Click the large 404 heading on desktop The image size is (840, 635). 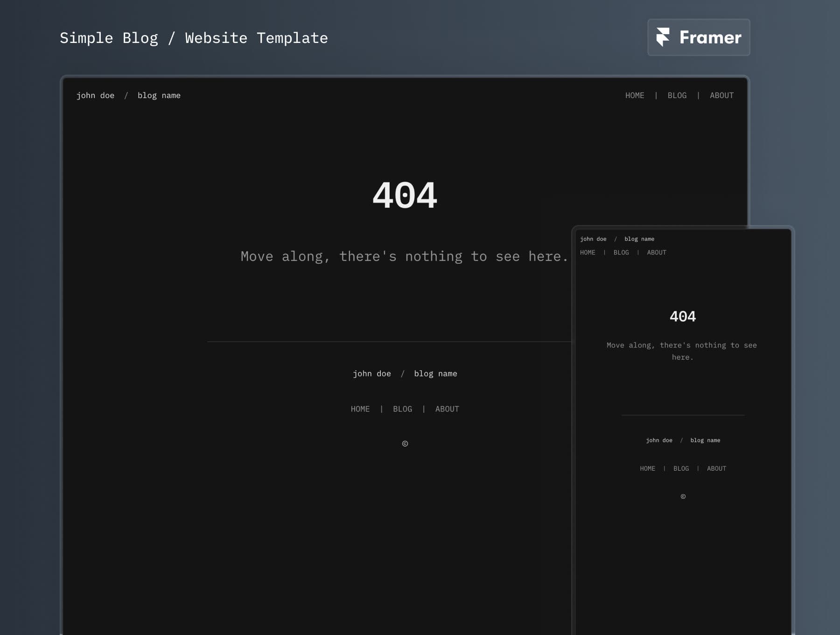pos(405,195)
